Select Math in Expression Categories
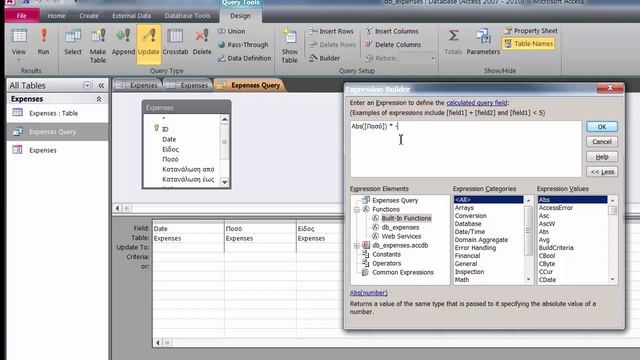The image size is (640, 360). click(x=462, y=280)
